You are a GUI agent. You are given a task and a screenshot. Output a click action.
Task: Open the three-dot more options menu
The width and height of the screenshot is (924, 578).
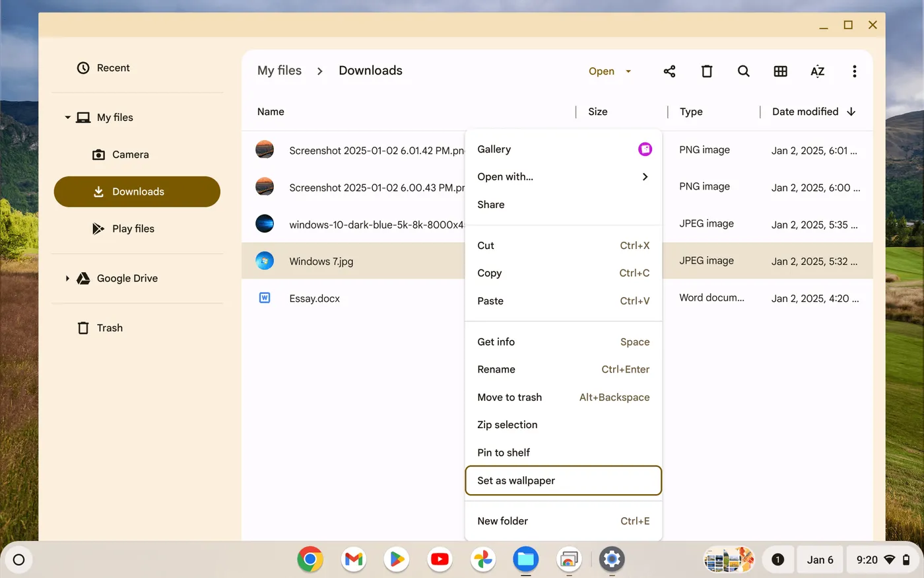coord(855,71)
